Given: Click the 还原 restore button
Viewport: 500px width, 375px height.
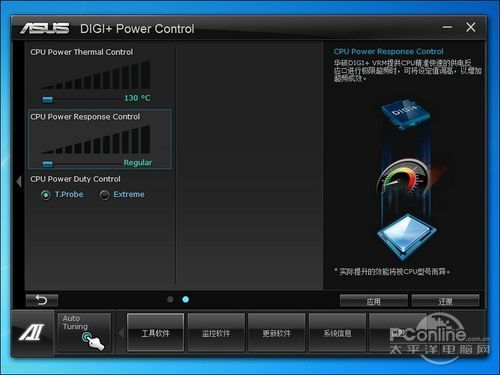Looking at the screenshot, I should click(x=446, y=301).
